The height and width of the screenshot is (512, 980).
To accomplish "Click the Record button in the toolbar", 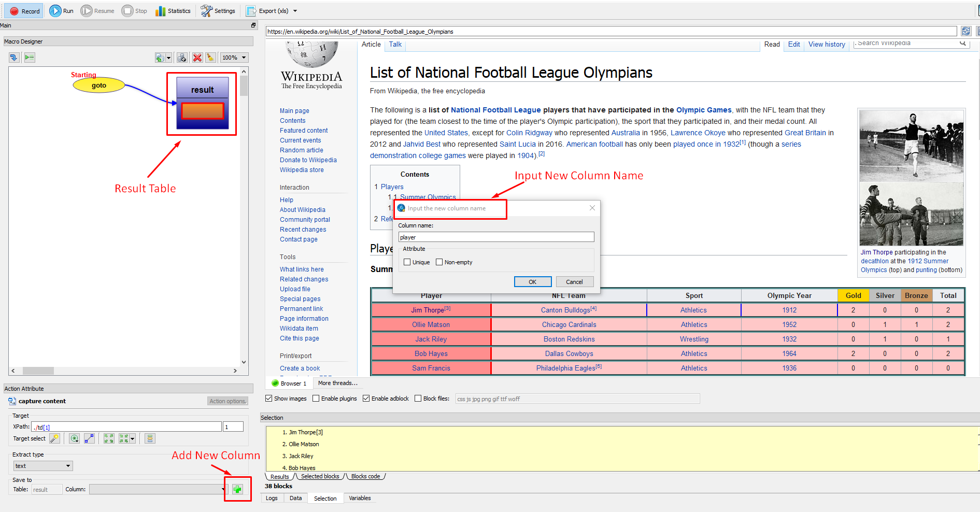I will point(24,11).
